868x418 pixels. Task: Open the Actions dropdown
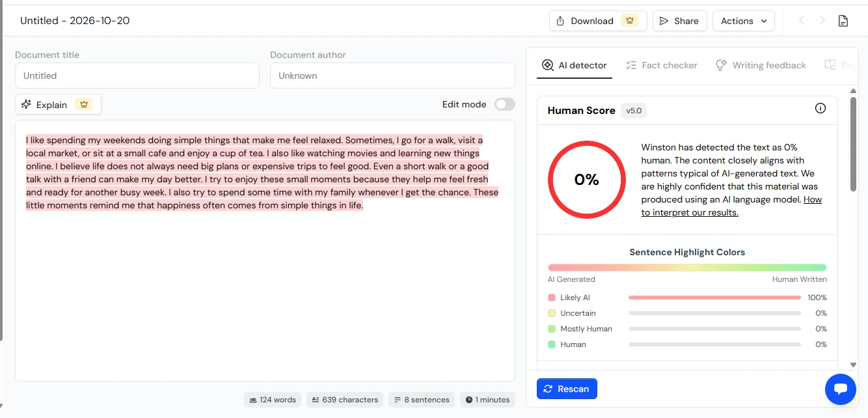[x=744, y=21]
